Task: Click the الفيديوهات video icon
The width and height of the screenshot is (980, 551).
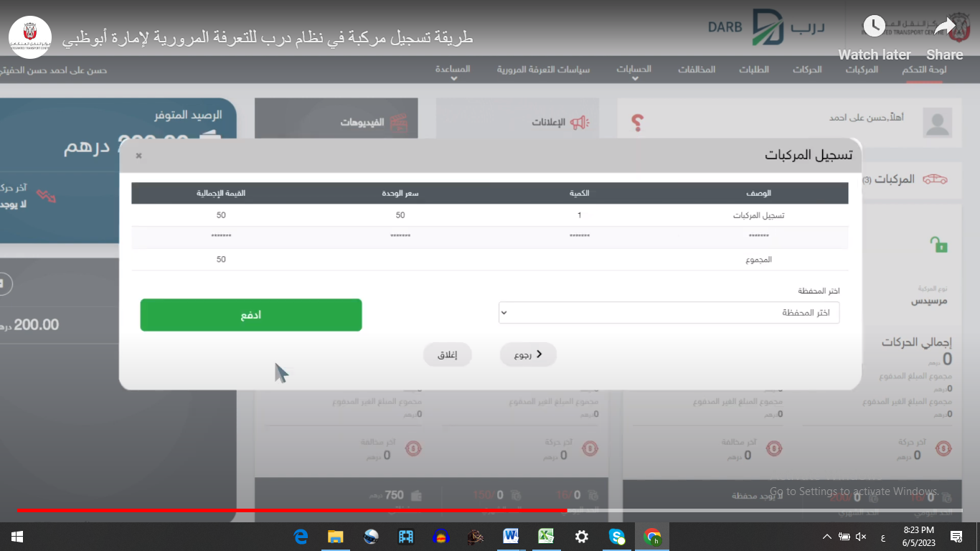Action: (399, 123)
